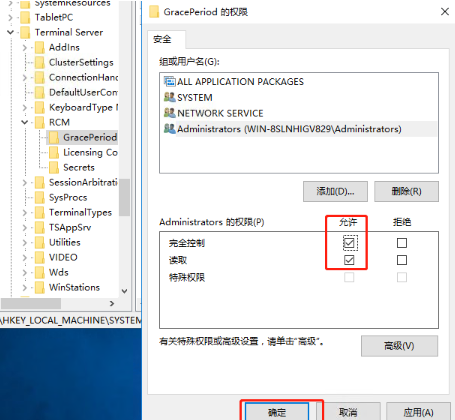This screenshot has width=455, height=420.
Task: Collapse the Terminal Server tree node
Action: coord(10,32)
